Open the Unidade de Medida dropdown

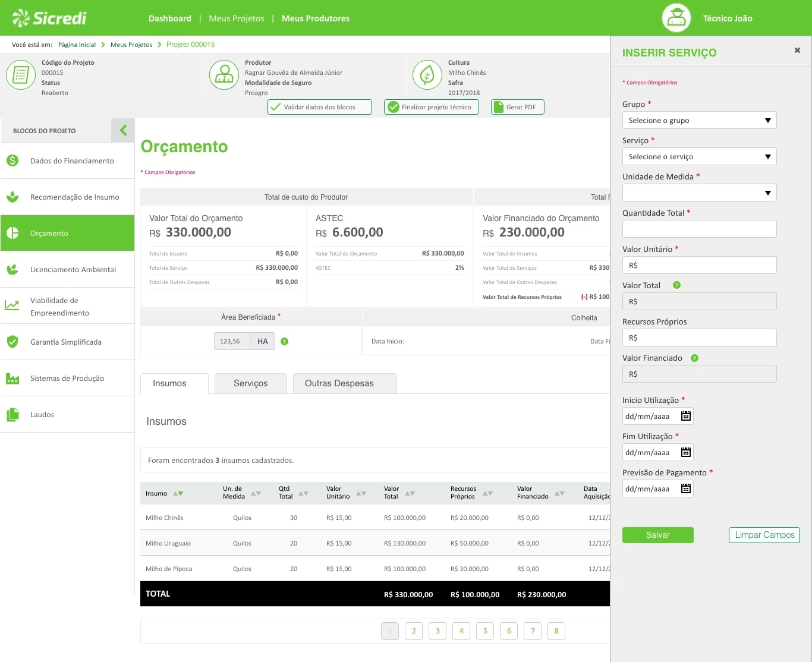(700, 193)
